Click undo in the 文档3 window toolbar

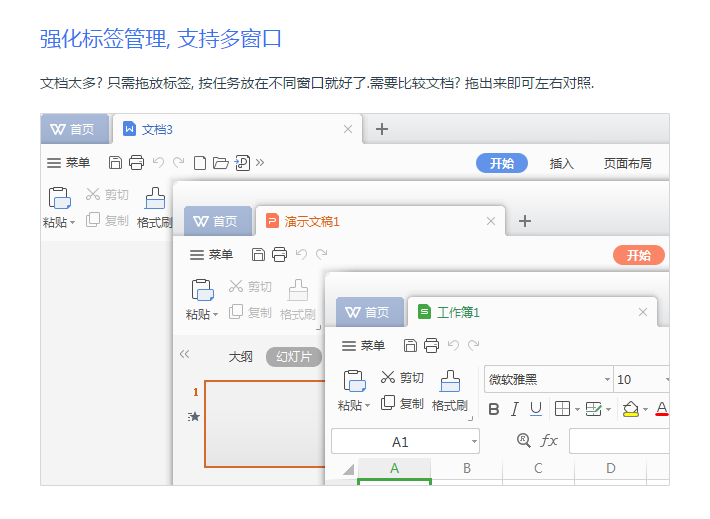coord(158,162)
